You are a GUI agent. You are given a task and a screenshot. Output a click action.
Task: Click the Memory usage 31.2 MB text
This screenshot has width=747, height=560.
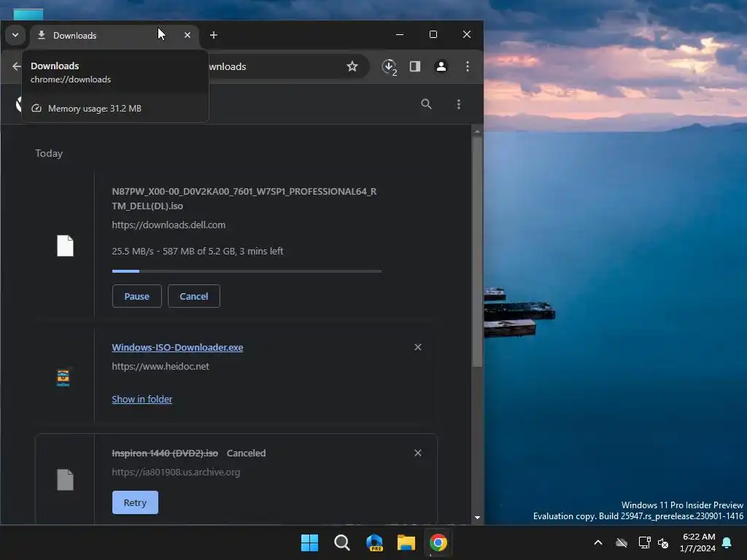(x=95, y=109)
